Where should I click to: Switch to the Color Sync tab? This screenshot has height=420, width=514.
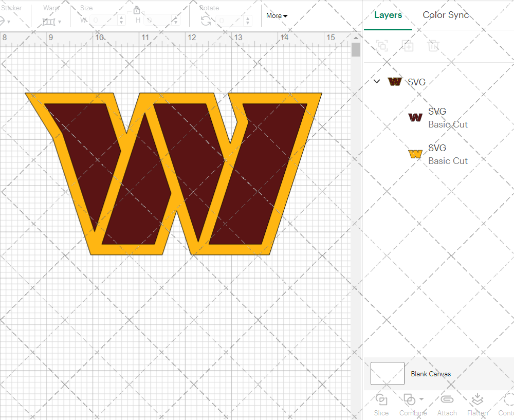coord(446,15)
